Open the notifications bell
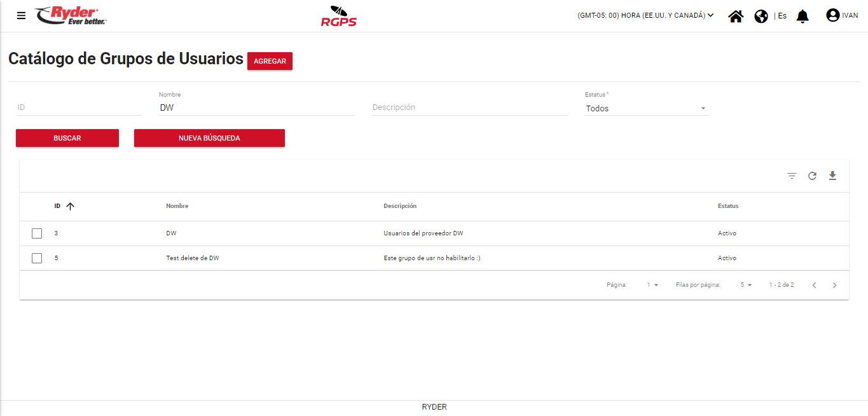The width and height of the screenshot is (868, 416). tap(803, 16)
